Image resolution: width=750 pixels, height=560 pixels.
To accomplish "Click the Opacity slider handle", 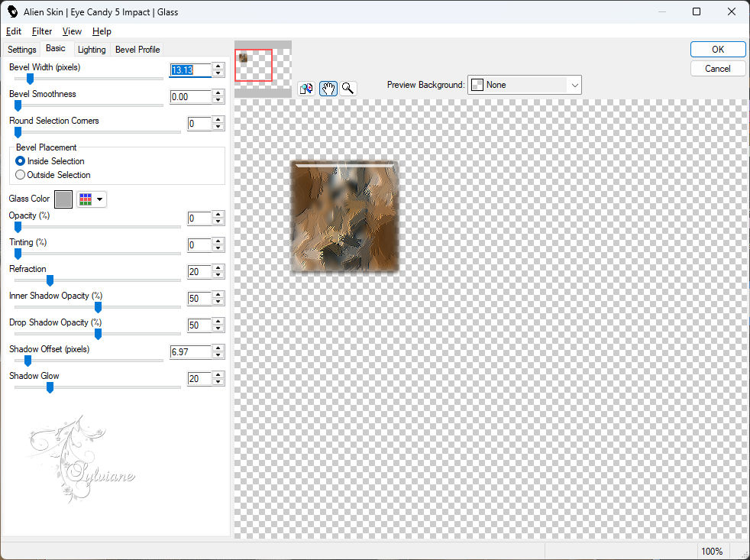I will click(18, 227).
